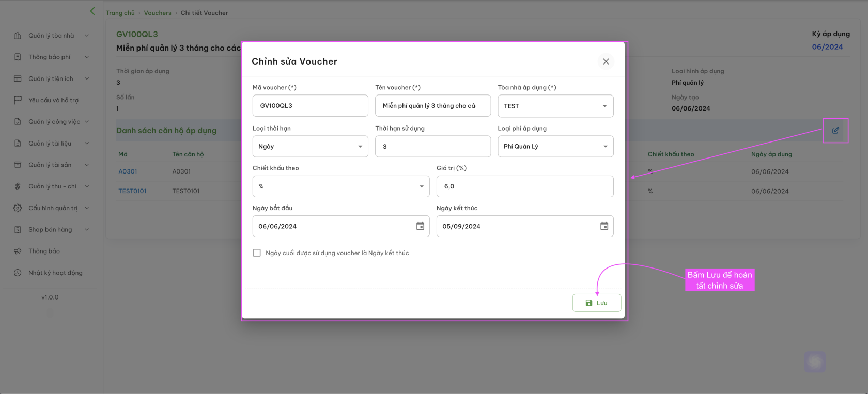Click the Ngày bắt đầu date input
This screenshot has width=868, height=394.
pos(341,226)
